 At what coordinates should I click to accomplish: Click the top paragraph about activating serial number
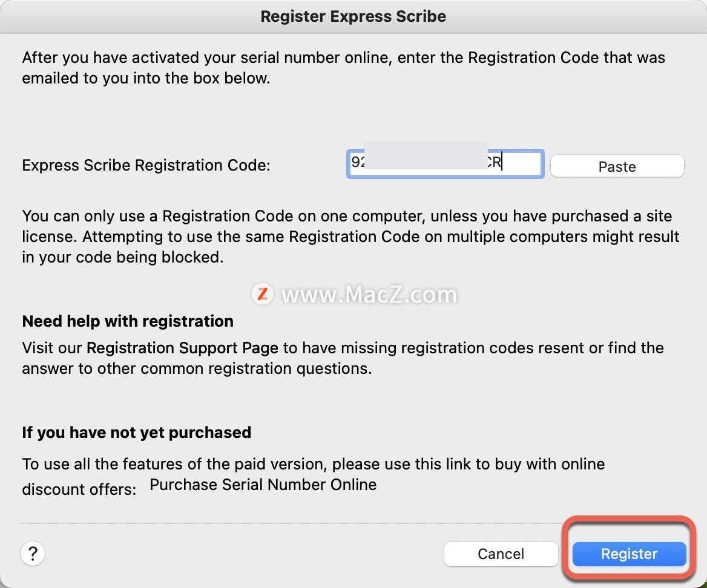click(343, 68)
